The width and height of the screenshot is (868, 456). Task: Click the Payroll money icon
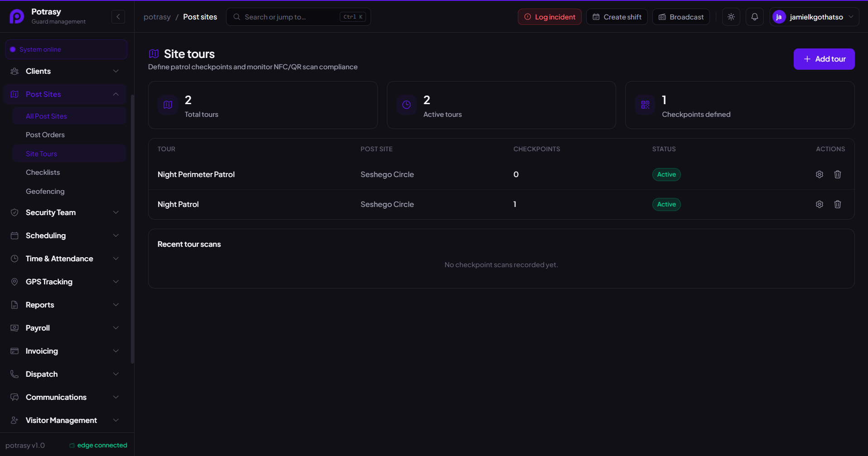[14, 328]
